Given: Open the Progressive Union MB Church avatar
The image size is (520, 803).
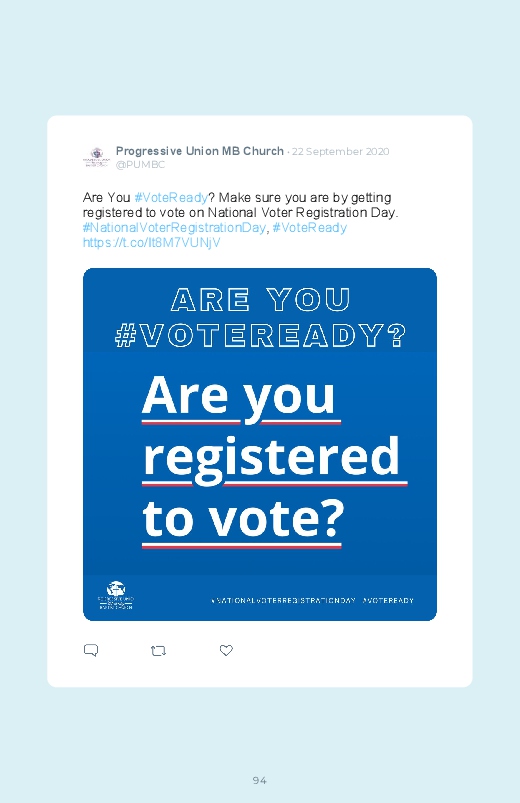Looking at the screenshot, I should point(96,157).
